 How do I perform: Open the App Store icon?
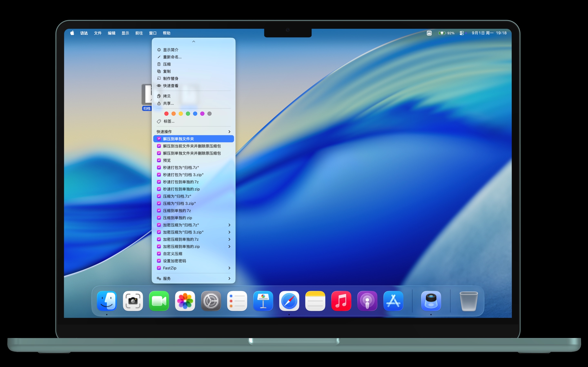click(393, 301)
